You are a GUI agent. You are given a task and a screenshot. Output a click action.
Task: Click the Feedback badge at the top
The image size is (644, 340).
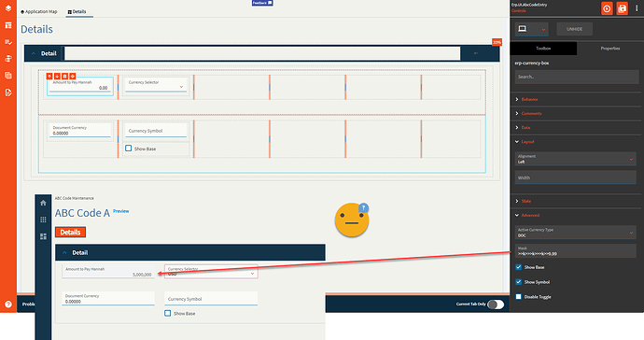[x=262, y=3]
